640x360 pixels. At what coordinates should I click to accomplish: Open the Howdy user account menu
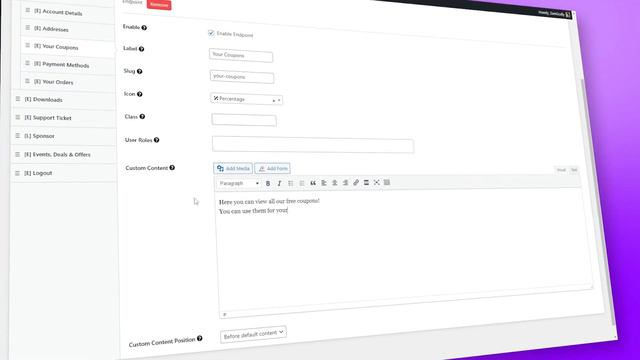pos(554,13)
